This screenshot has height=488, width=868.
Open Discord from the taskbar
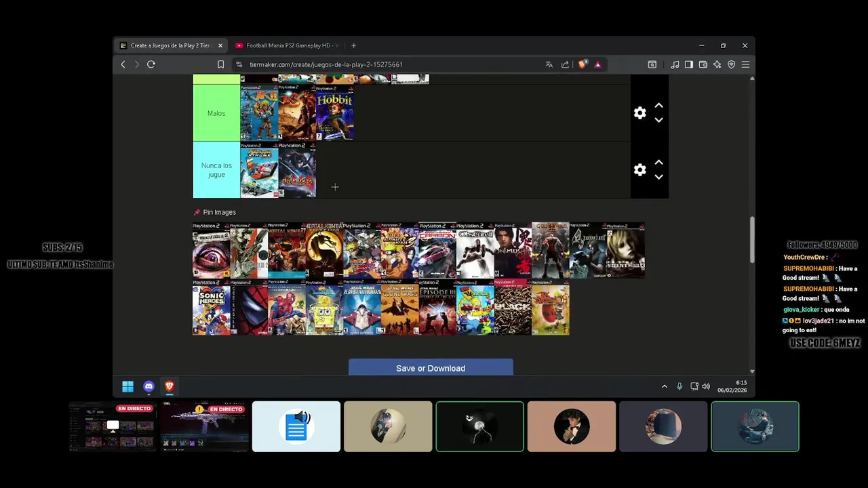[149, 386]
